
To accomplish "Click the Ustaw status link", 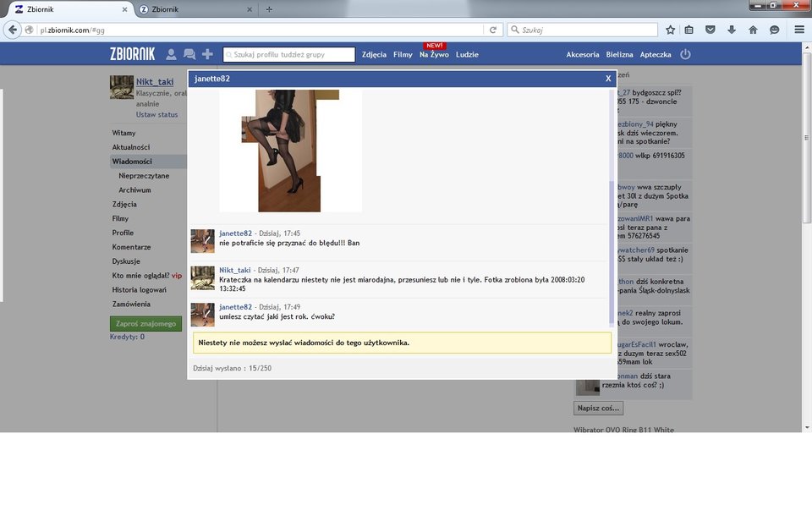I will tap(156, 114).
